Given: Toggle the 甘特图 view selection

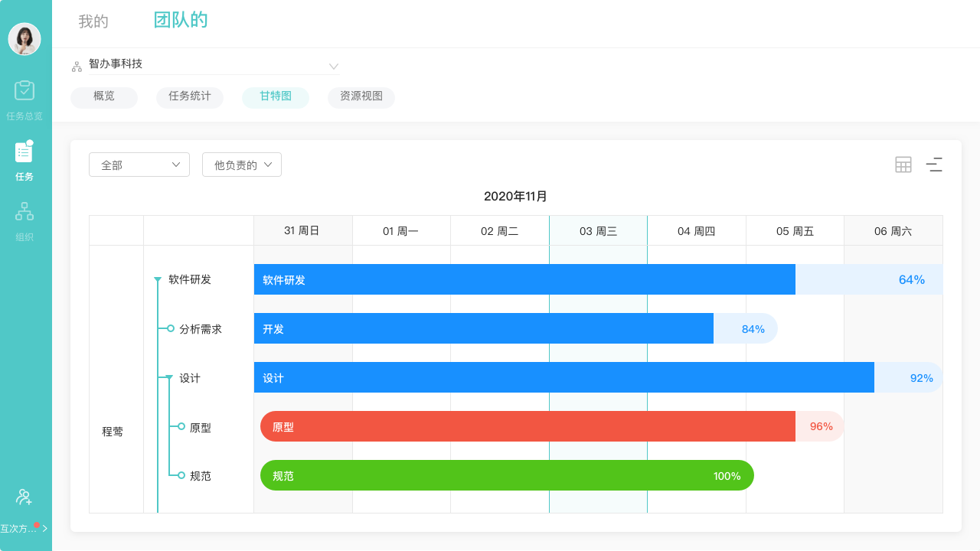Looking at the screenshot, I should [x=275, y=97].
